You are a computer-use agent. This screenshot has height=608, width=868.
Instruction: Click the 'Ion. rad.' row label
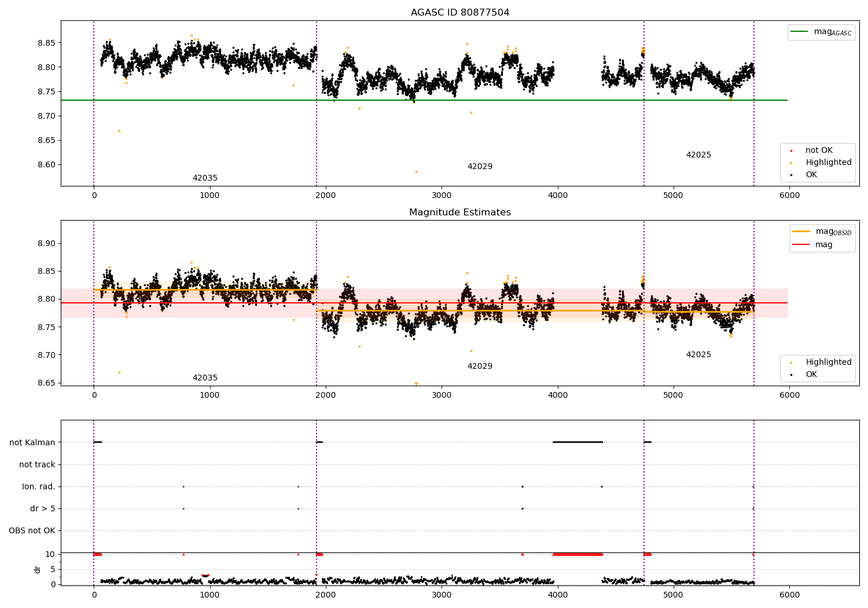[x=39, y=487]
